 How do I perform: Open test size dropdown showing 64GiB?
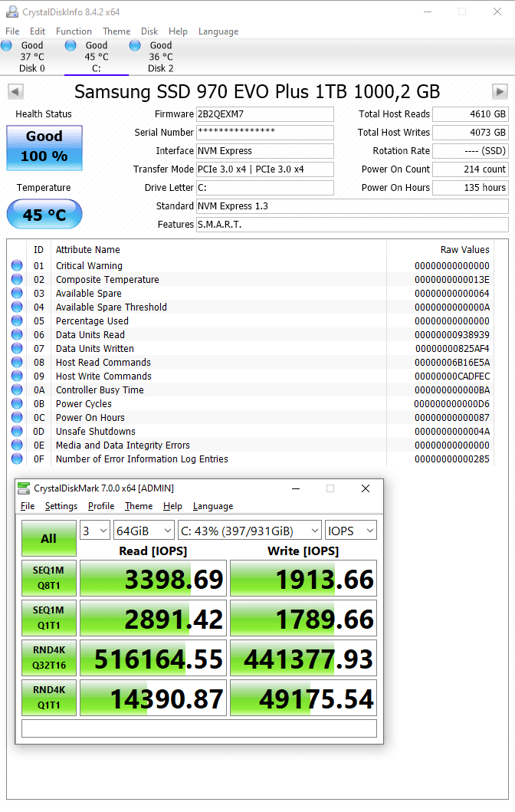[x=144, y=531]
